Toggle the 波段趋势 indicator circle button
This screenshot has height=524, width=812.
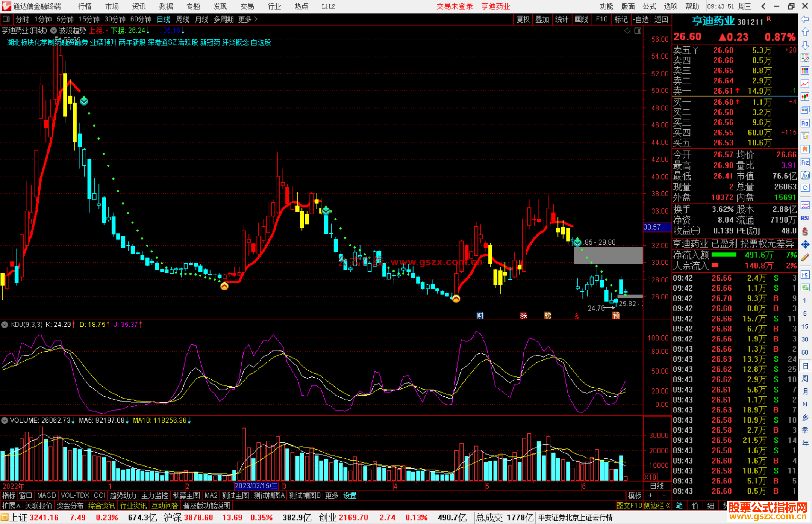(53, 30)
